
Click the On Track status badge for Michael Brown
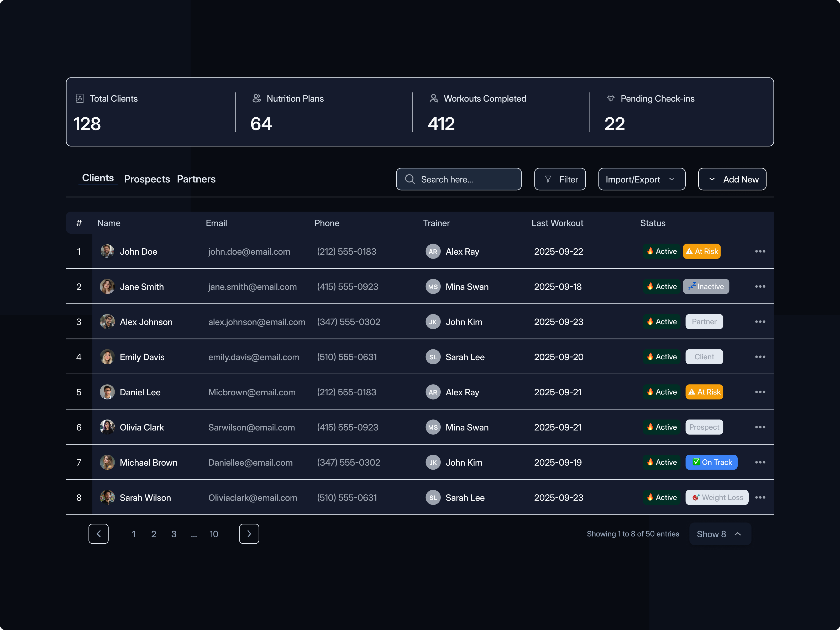coord(711,462)
